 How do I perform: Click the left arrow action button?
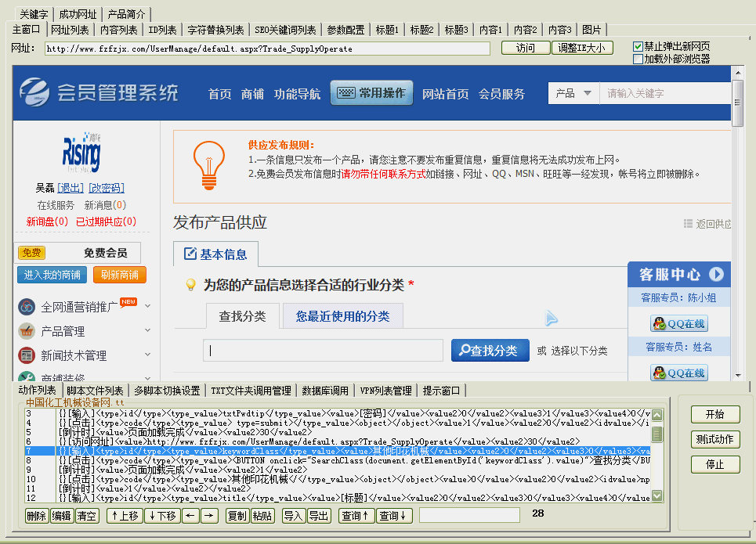(x=190, y=516)
